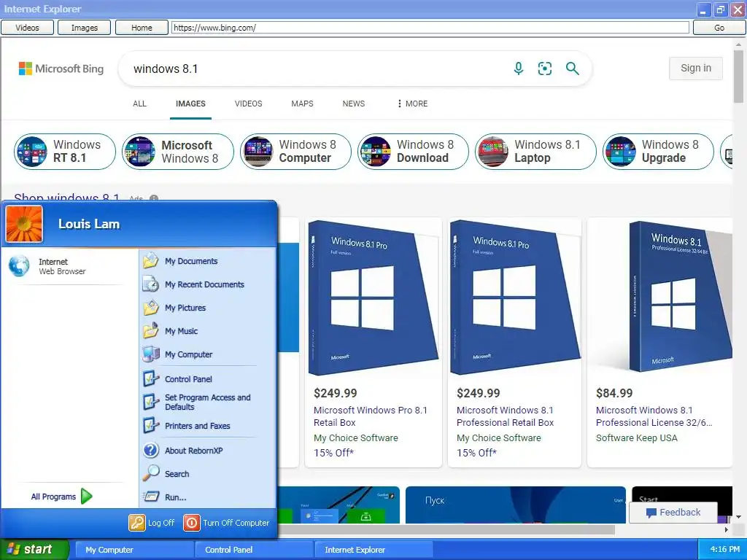Click the vertical scrollbar thumb

(738, 77)
